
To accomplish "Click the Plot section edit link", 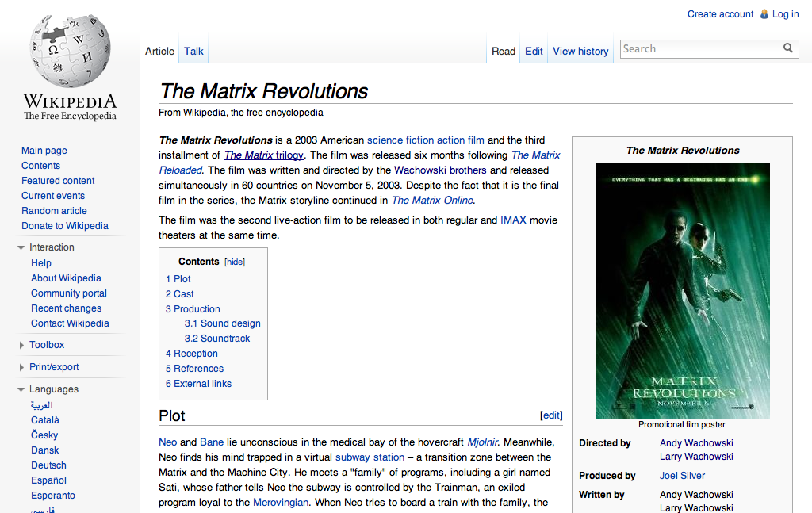I will coord(551,415).
